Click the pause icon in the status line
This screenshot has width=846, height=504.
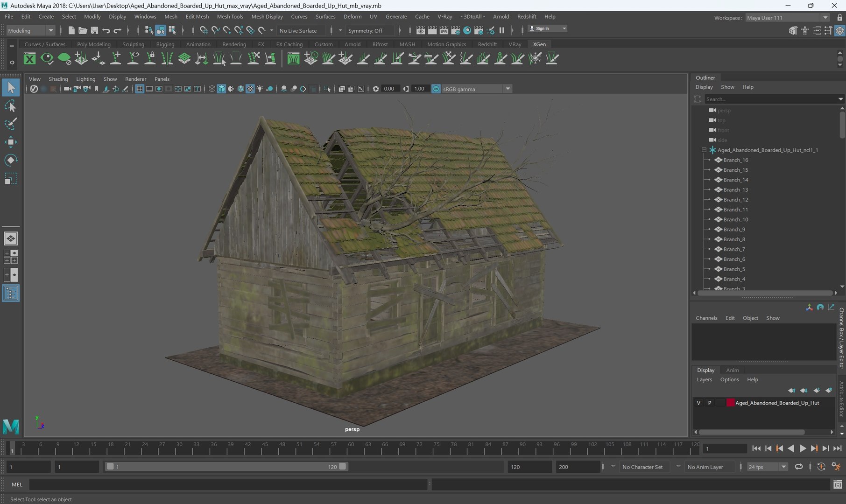point(502,30)
